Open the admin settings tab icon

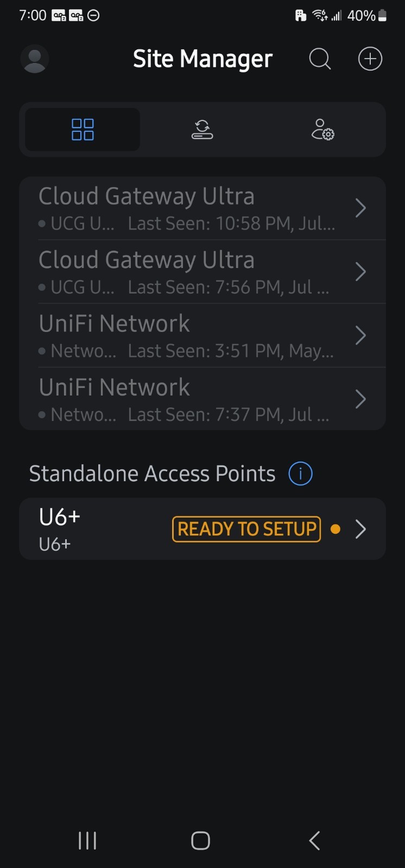coord(322,130)
